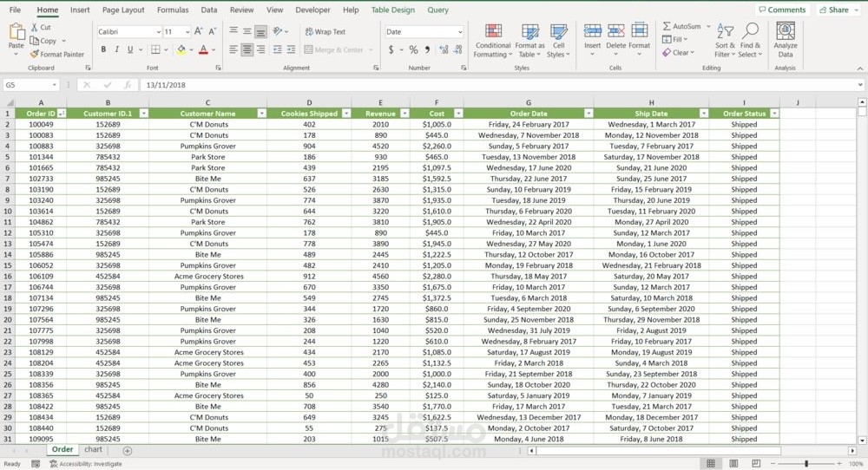Open the Order Date filter dropdown
Screen dimensions: 868x470
[x=589, y=114]
